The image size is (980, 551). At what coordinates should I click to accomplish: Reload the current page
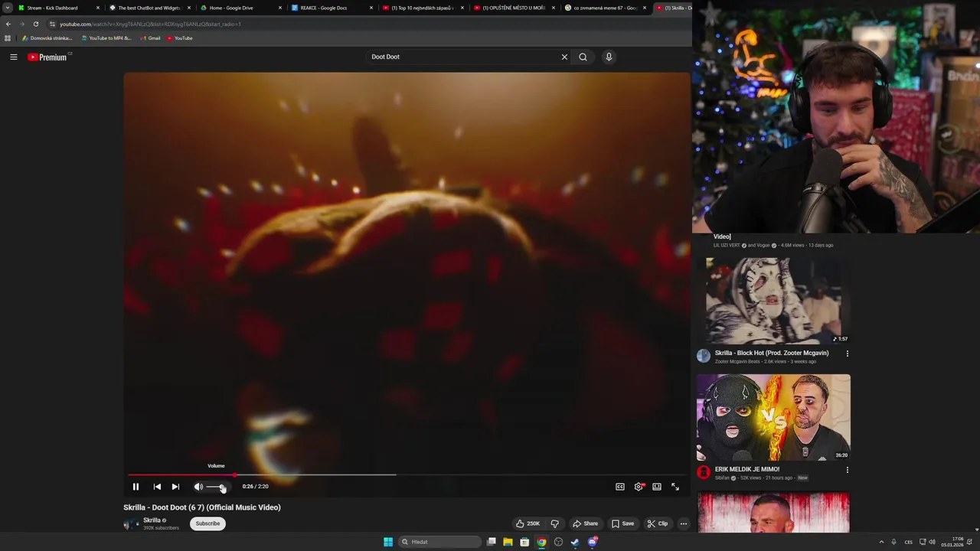[35, 24]
